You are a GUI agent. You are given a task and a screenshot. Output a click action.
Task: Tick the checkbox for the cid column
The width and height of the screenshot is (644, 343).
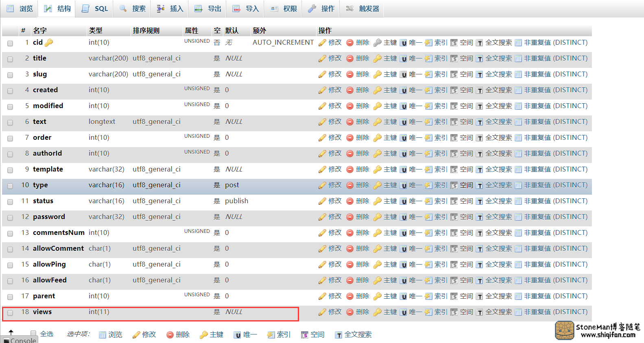coord(10,43)
